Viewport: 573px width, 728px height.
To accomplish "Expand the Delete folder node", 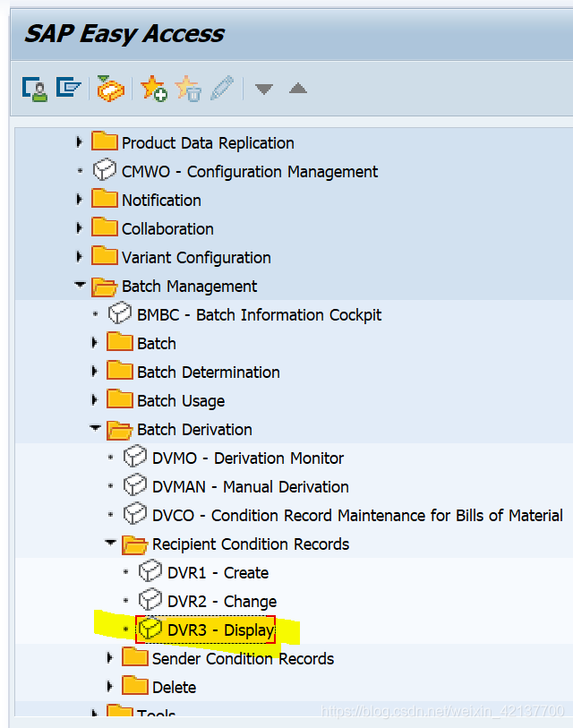I will pyautogui.click(x=109, y=686).
